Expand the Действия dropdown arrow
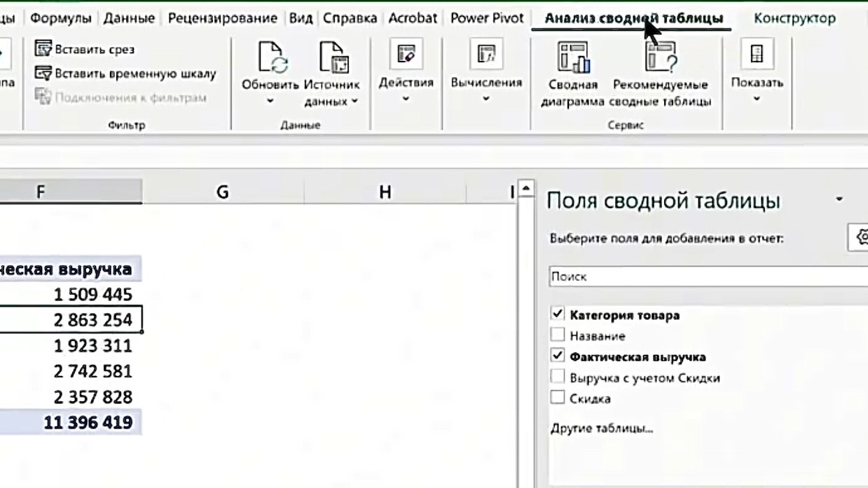Screen dimensions: 868x488 click(406, 99)
